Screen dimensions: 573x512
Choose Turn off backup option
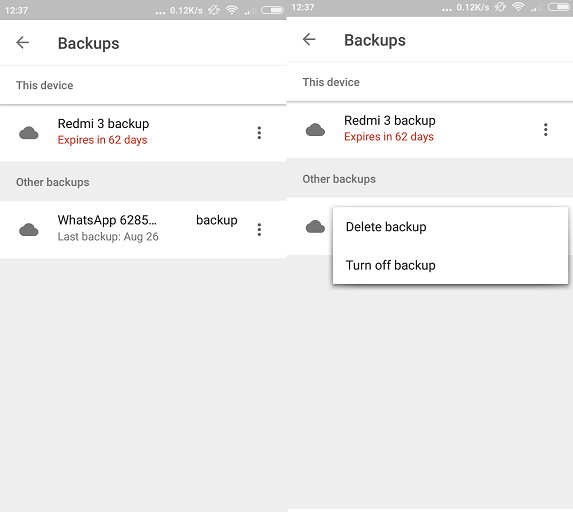[x=391, y=265]
